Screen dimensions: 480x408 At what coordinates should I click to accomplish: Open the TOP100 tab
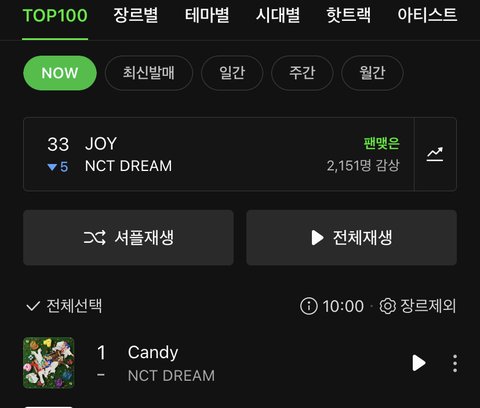(55, 16)
